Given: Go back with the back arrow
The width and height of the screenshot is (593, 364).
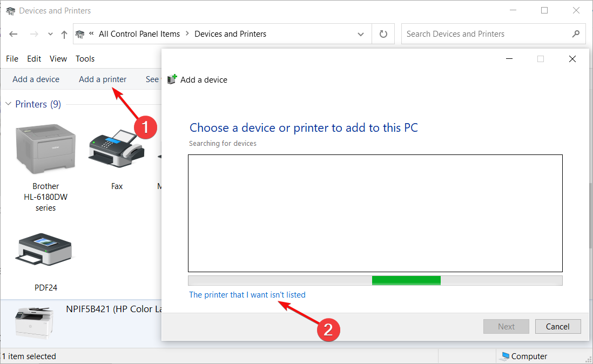Looking at the screenshot, I should tap(14, 34).
